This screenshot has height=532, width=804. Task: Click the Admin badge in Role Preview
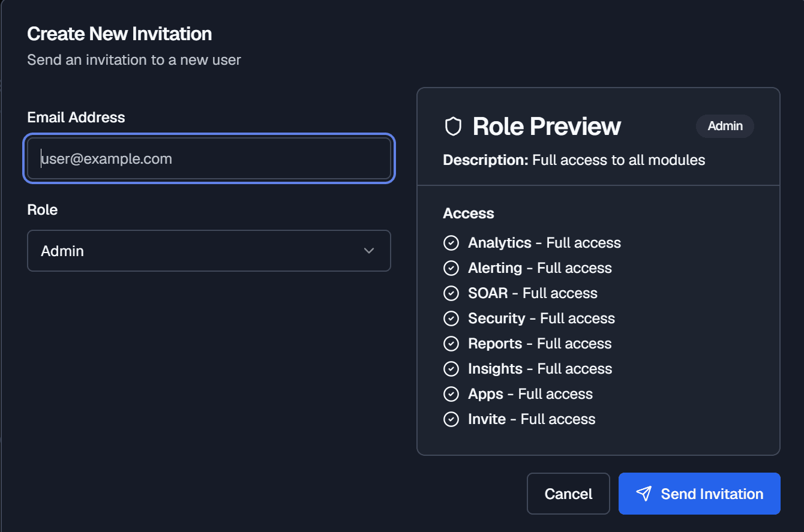point(725,126)
